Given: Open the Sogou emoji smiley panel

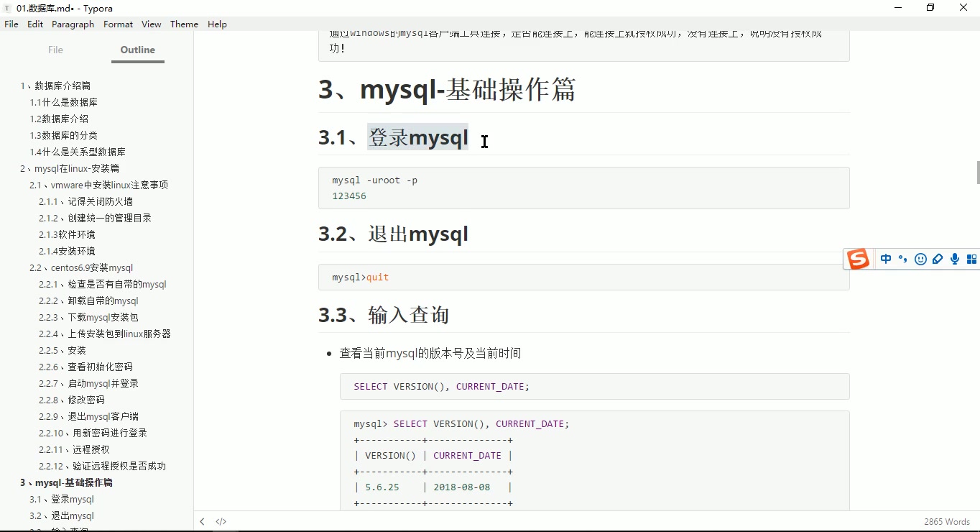Looking at the screenshot, I should coord(920,260).
